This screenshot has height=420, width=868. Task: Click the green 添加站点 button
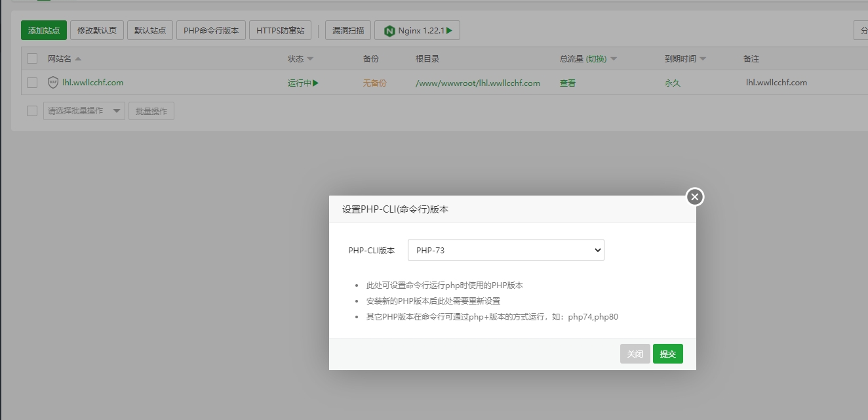44,31
